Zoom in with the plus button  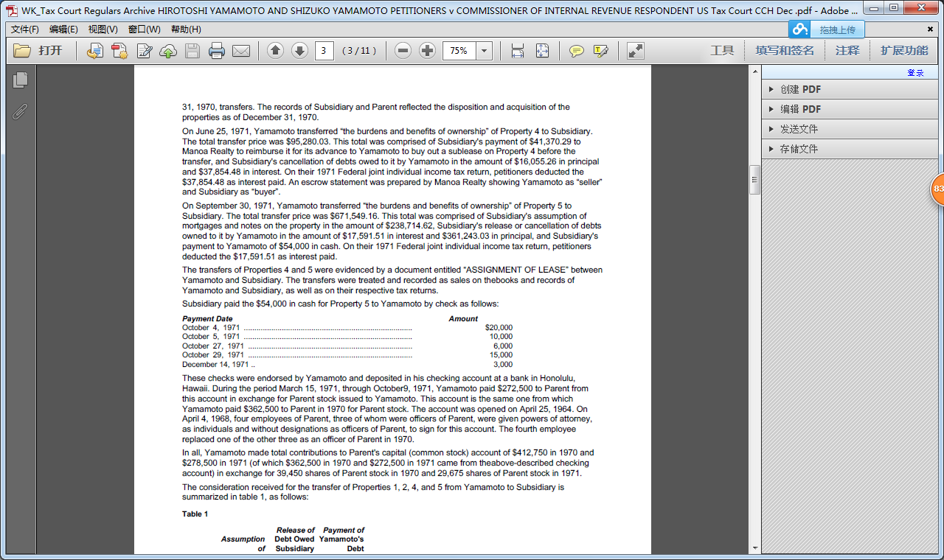click(427, 51)
